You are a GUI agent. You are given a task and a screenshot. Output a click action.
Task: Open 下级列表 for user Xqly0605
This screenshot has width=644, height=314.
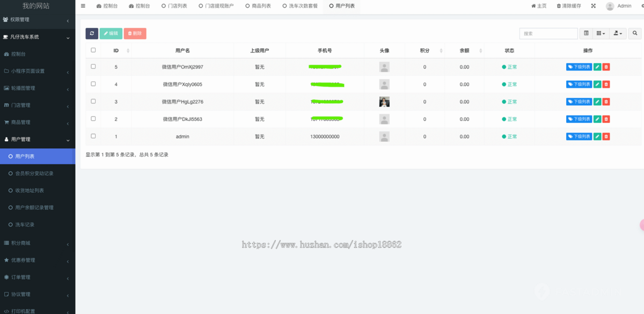pos(579,84)
